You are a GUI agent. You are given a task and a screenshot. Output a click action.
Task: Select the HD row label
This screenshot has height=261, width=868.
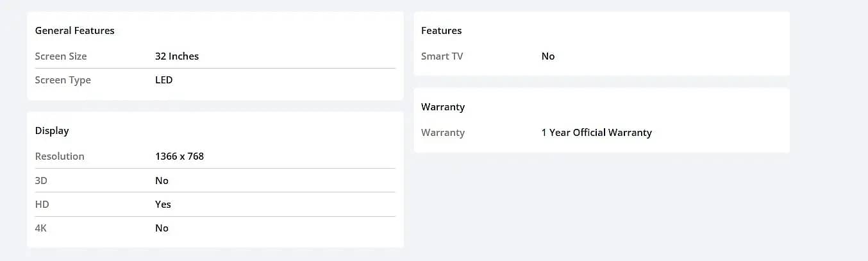42,205
